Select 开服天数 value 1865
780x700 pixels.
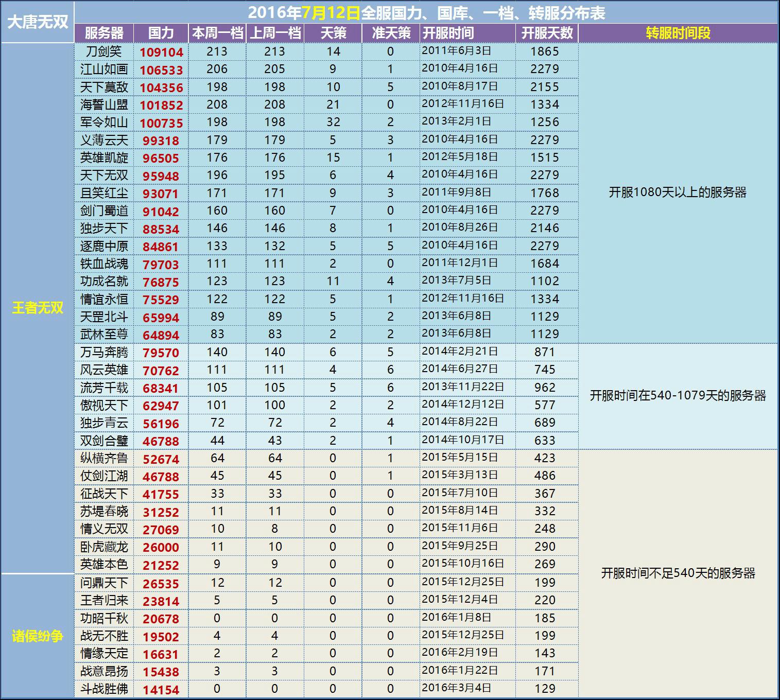pyautogui.click(x=545, y=51)
